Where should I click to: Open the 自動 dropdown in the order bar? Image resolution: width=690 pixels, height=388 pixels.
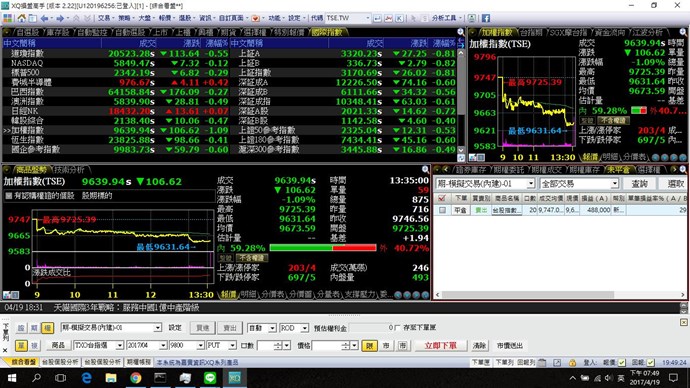point(272,328)
